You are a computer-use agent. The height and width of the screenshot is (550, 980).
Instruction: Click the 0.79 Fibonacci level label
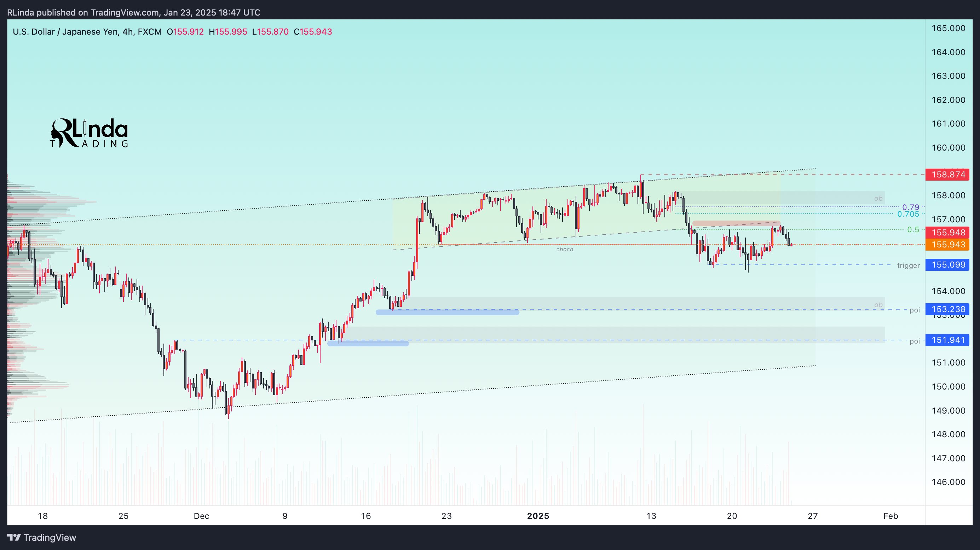(x=911, y=207)
